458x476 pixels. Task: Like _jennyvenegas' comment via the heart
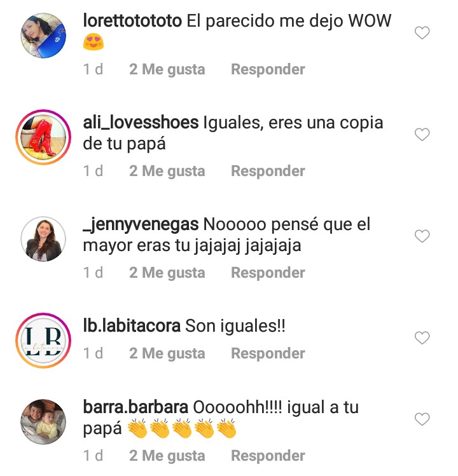coord(422,236)
